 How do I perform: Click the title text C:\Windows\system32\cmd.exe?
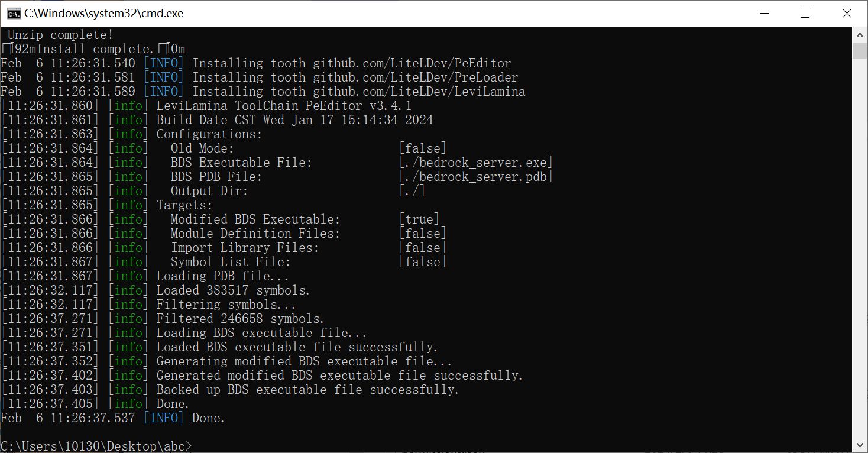click(x=103, y=13)
